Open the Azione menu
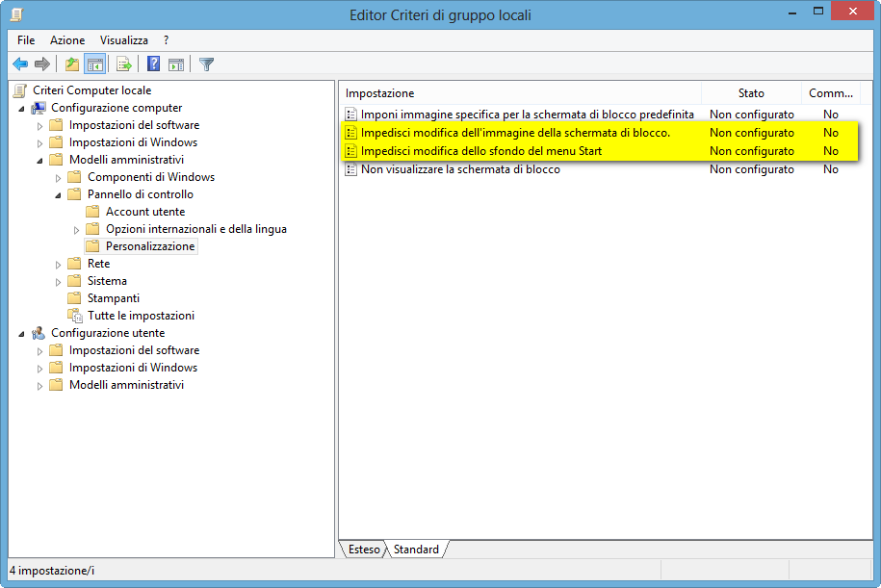The width and height of the screenshot is (881, 588). point(67,40)
